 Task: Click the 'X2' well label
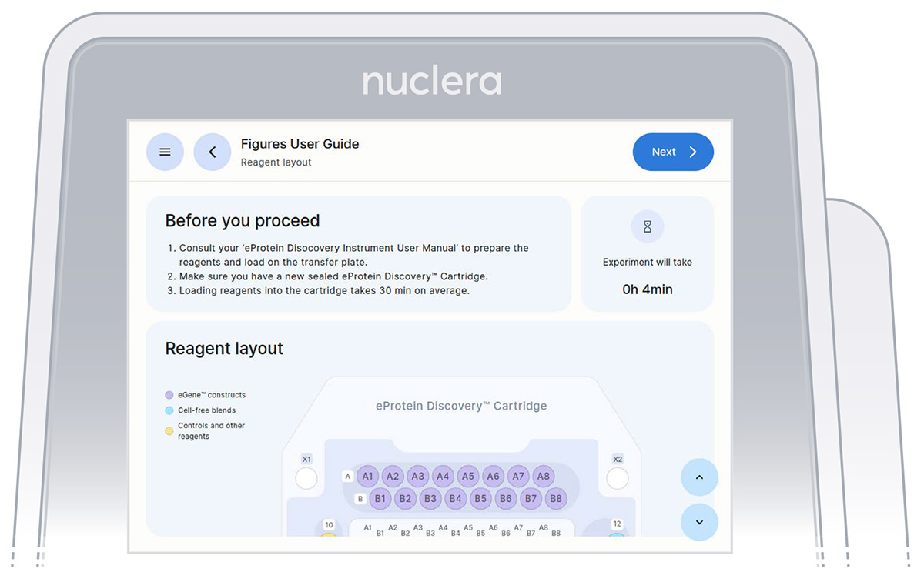618,460
